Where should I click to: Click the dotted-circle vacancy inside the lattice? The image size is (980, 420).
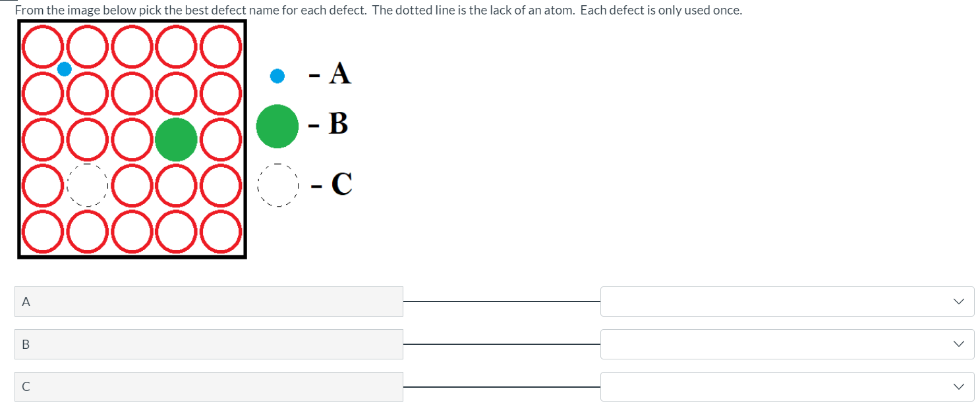tap(87, 185)
